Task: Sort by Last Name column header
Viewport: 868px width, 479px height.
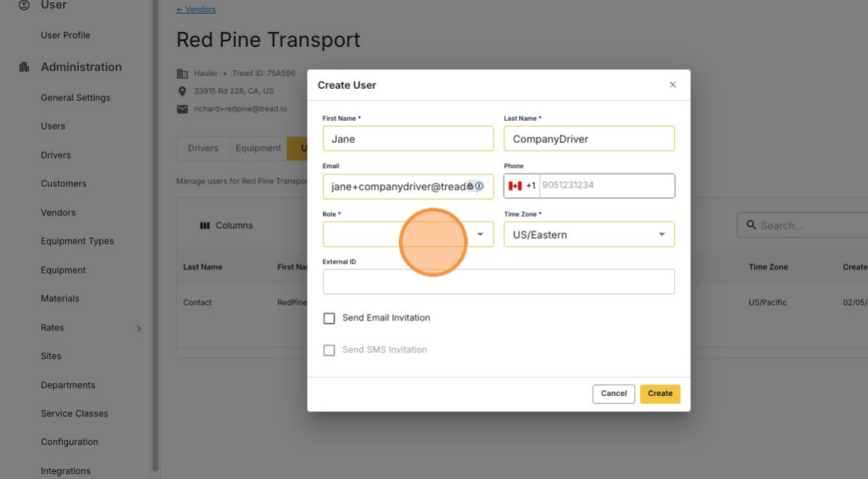Action: [202, 267]
